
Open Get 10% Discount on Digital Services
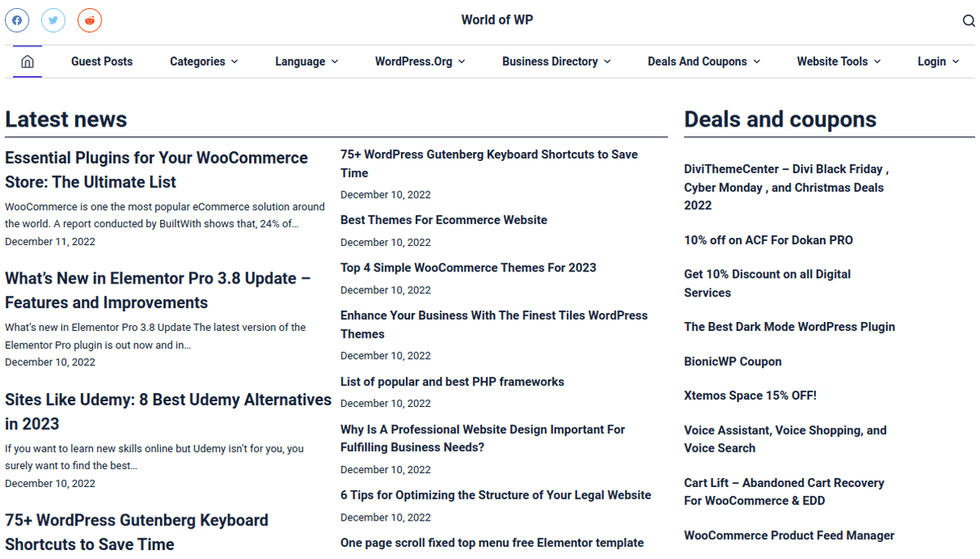tap(768, 284)
